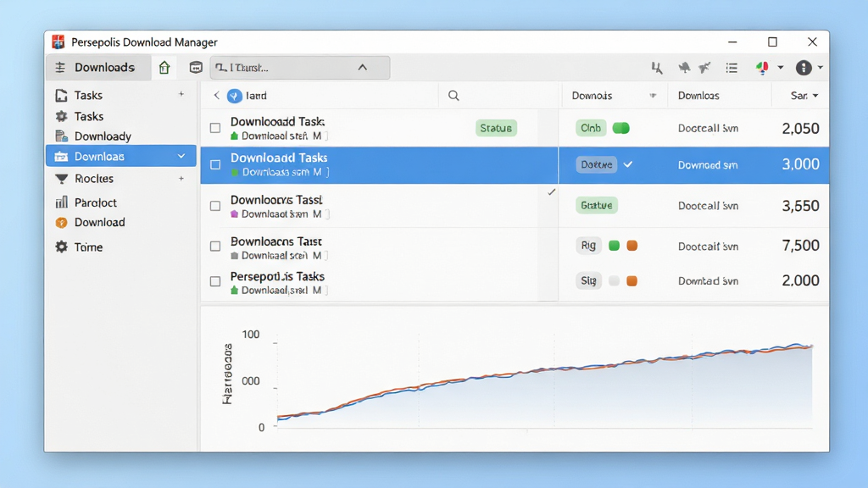Click the orange dot in the Rig row
This screenshot has width=868, height=488.
coord(632,246)
